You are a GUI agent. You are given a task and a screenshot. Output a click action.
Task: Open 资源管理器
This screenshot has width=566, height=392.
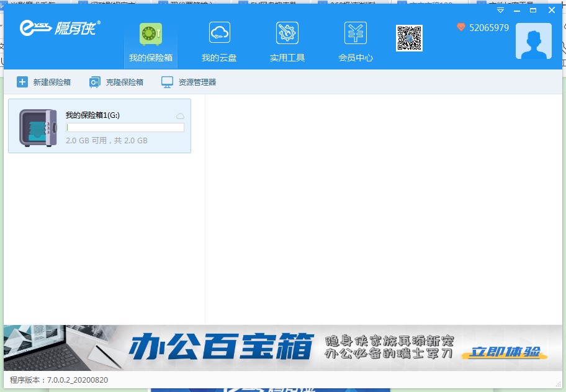(189, 82)
